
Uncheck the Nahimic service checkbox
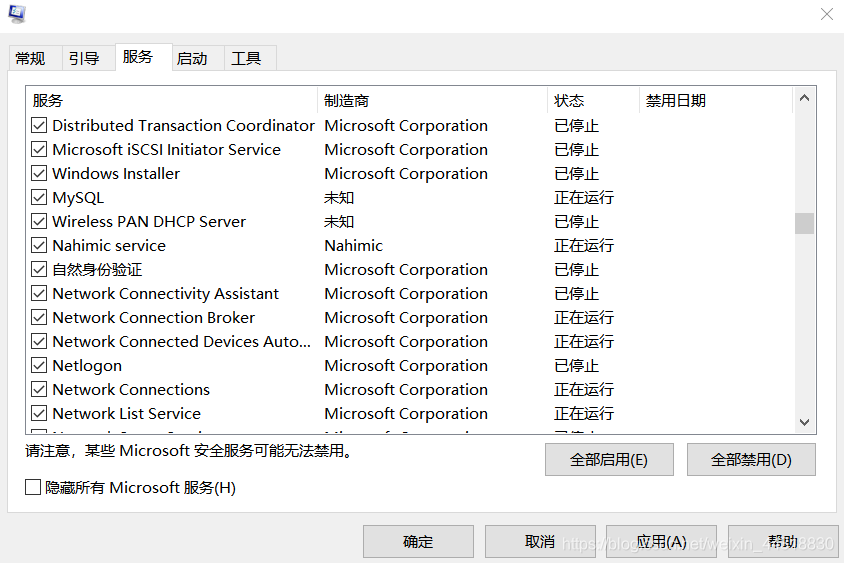39,245
